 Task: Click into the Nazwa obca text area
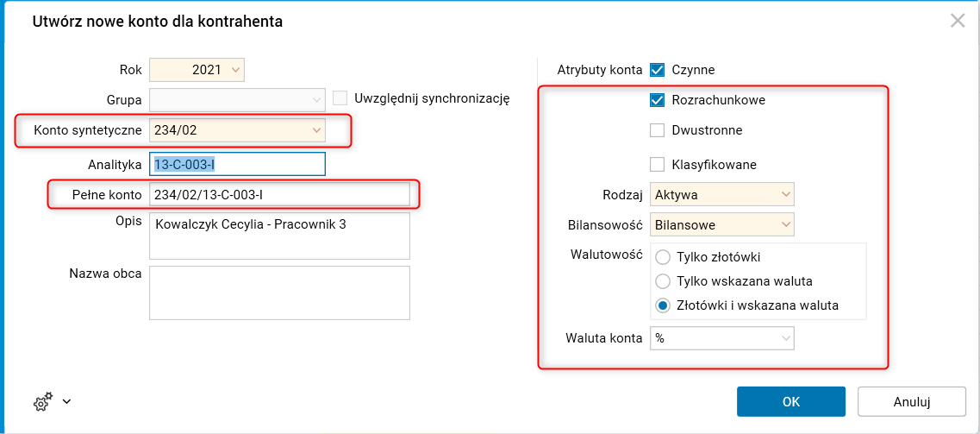tap(279, 292)
